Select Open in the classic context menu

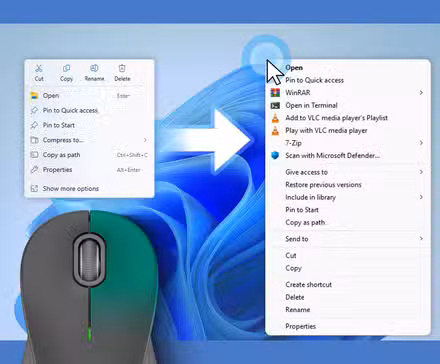tap(294, 68)
